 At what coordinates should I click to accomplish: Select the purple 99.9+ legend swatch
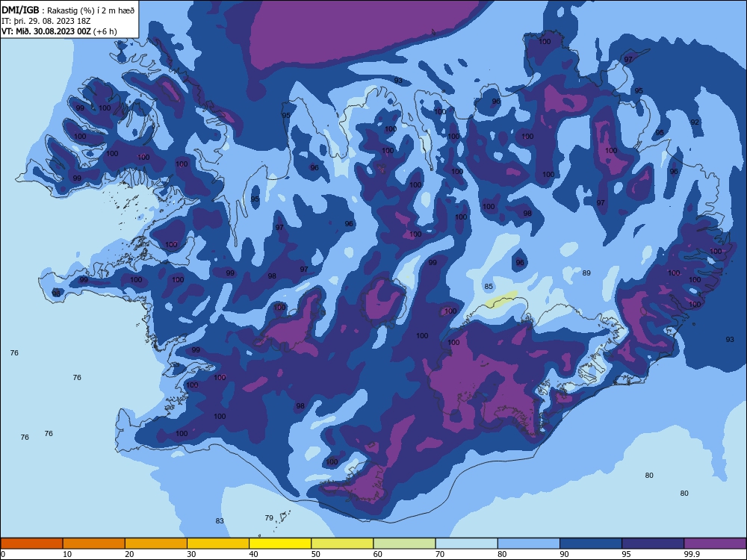point(715,544)
